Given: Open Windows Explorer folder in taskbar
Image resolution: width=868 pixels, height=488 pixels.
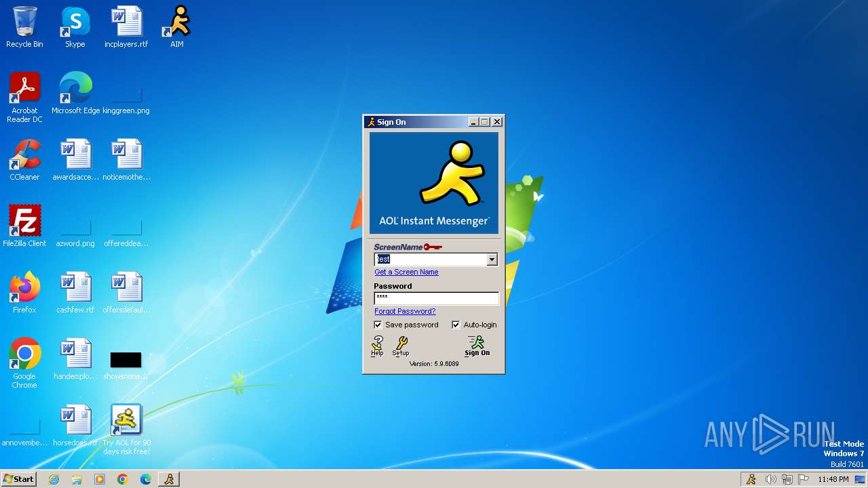Looking at the screenshot, I should click(x=77, y=479).
